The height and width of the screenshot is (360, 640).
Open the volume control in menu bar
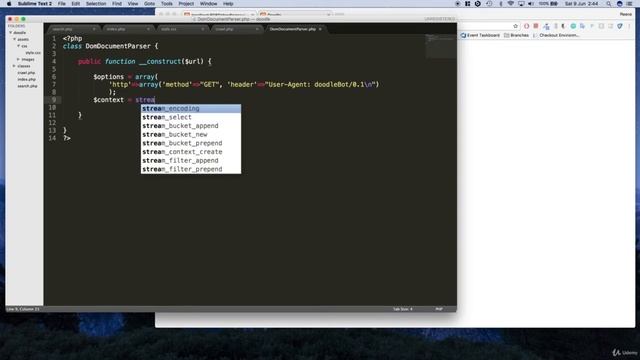[x=531, y=4]
